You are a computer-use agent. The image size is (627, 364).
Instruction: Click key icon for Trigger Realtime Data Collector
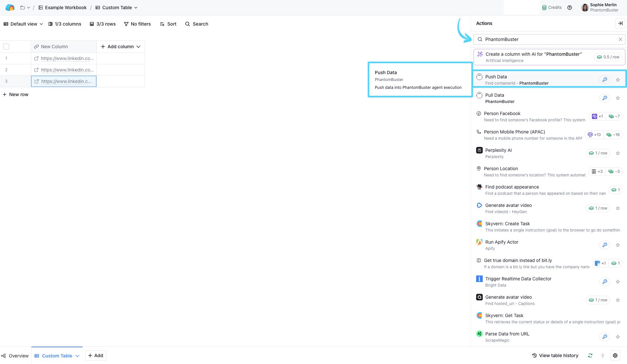click(605, 282)
